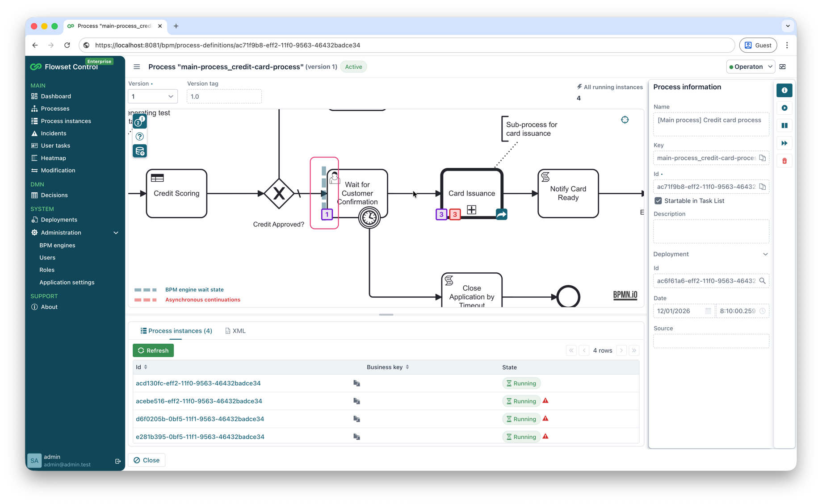
Task: Open the Version dropdown
Action: pos(152,96)
